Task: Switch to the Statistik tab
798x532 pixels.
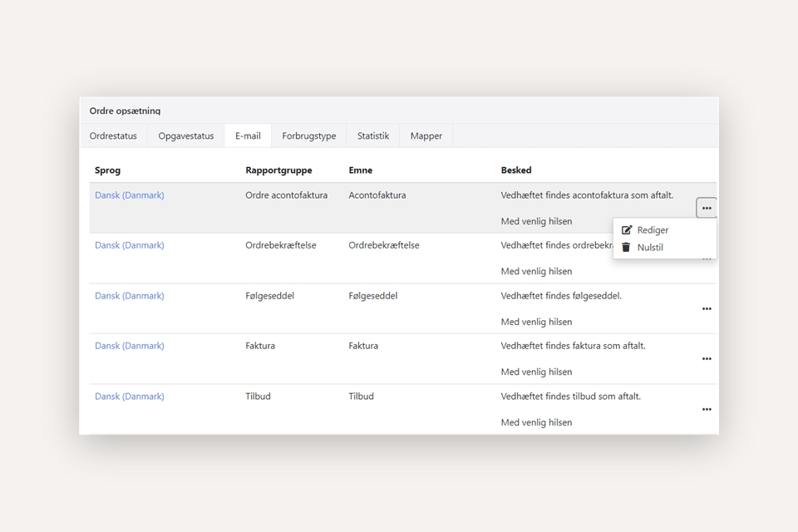Action: click(x=373, y=135)
